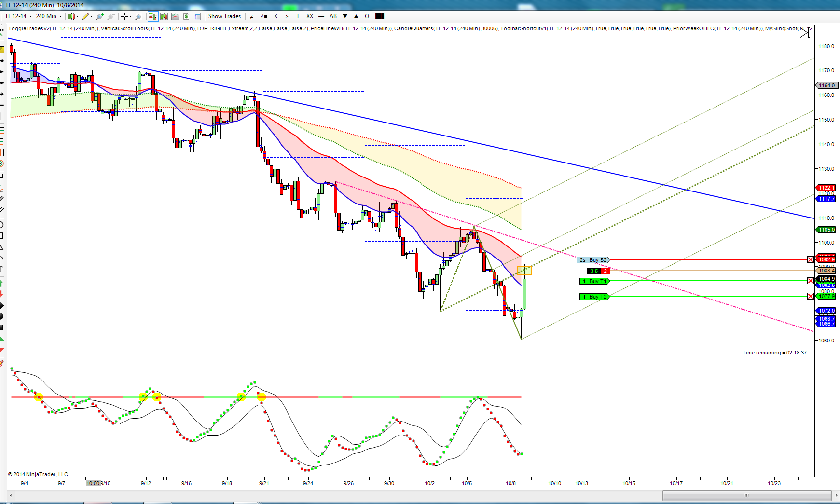Click the 3.5 position PnL marker
This screenshot has height=504, width=840.
(x=599, y=271)
